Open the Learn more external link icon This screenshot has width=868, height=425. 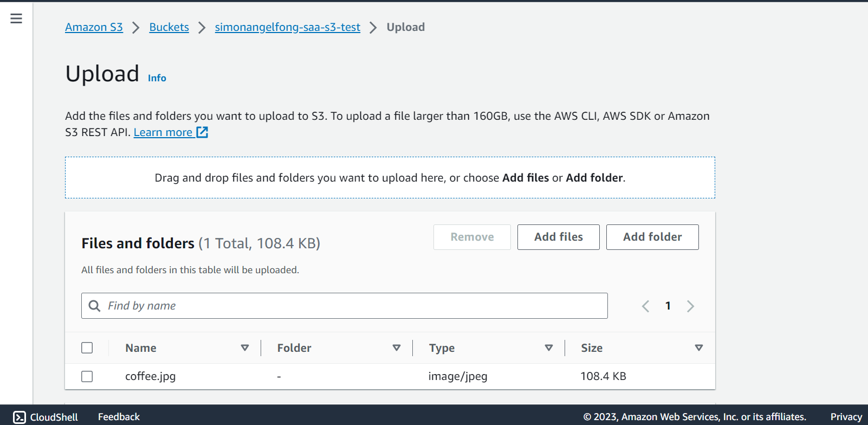(x=202, y=132)
